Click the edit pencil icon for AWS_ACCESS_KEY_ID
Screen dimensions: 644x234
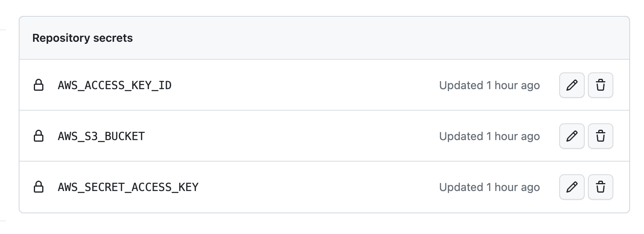pyautogui.click(x=572, y=85)
